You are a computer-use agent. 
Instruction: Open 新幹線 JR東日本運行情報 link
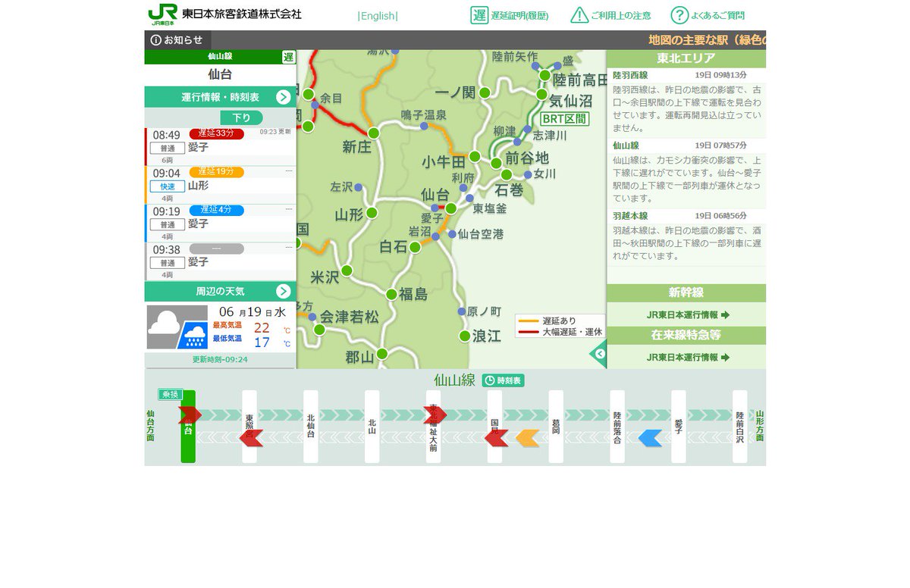point(688,314)
